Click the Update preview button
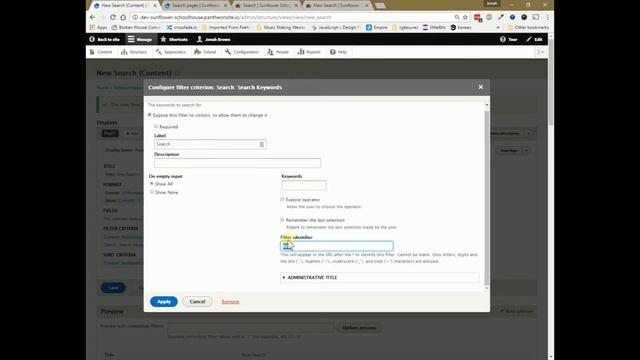Image resolution: width=640 pixels, height=360 pixels. tap(359, 327)
